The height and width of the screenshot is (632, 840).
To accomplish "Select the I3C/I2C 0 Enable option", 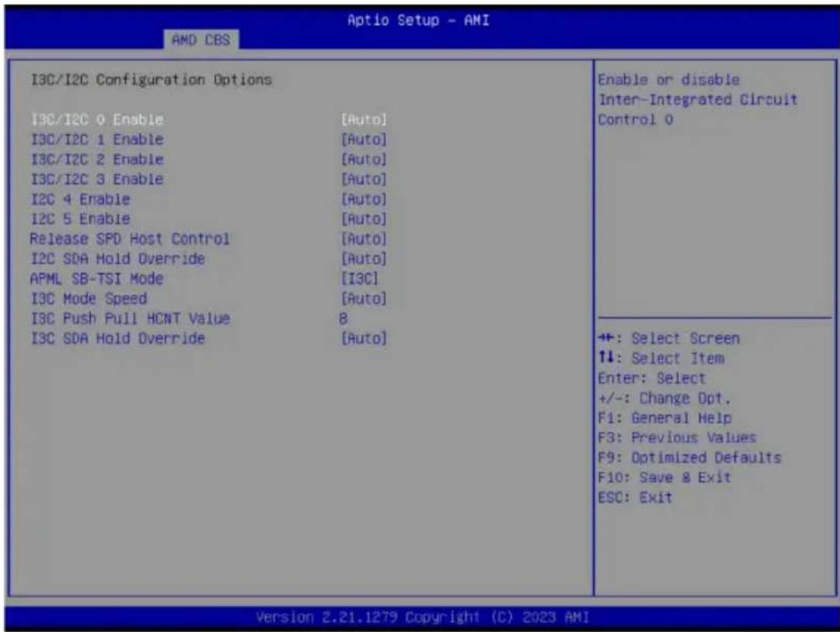I will (x=97, y=119).
